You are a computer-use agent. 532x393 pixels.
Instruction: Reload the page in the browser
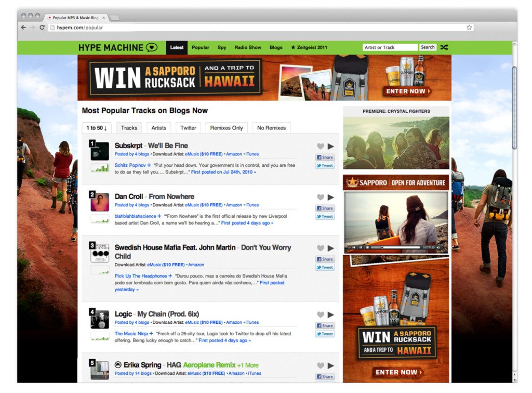coord(42,28)
